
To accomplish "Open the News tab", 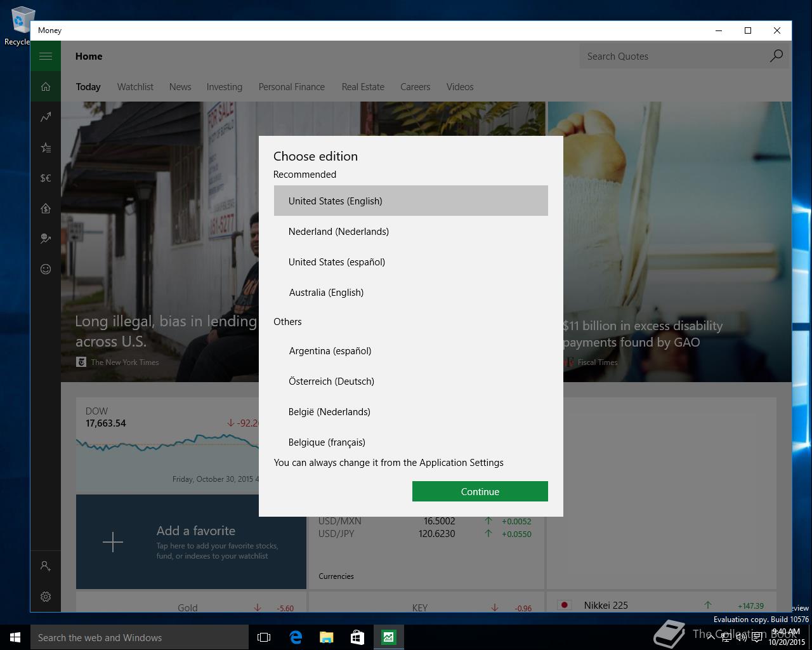I will [180, 87].
